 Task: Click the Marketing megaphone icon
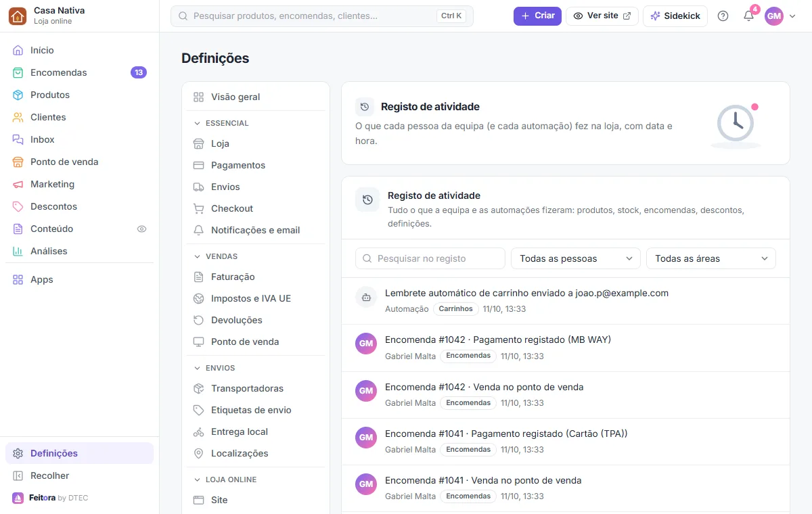[x=18, y=185]
